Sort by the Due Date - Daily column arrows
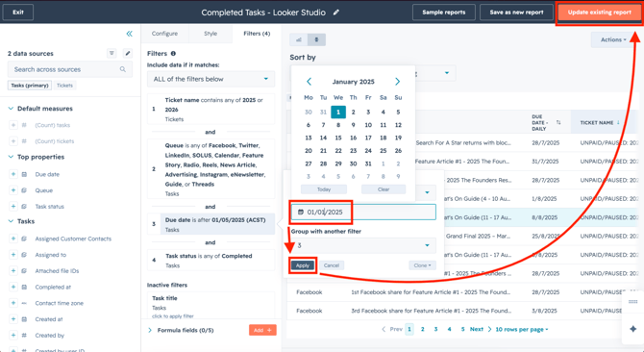 click(558, 122)
